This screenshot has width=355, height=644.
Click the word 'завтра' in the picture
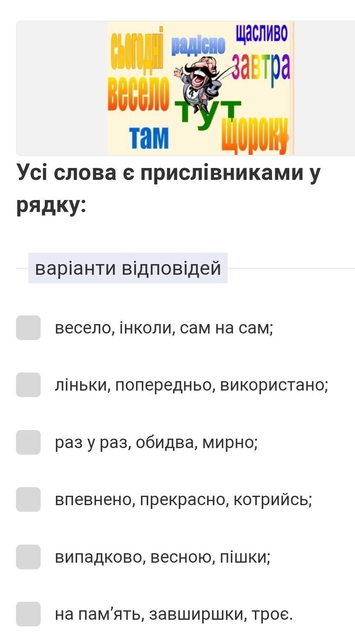click(x=261, y=67)
